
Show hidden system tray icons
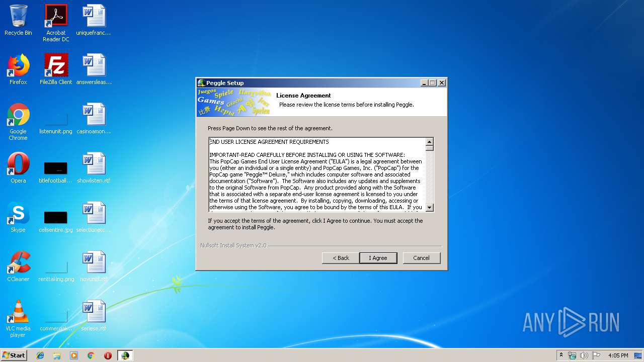[x=561, y=355]
